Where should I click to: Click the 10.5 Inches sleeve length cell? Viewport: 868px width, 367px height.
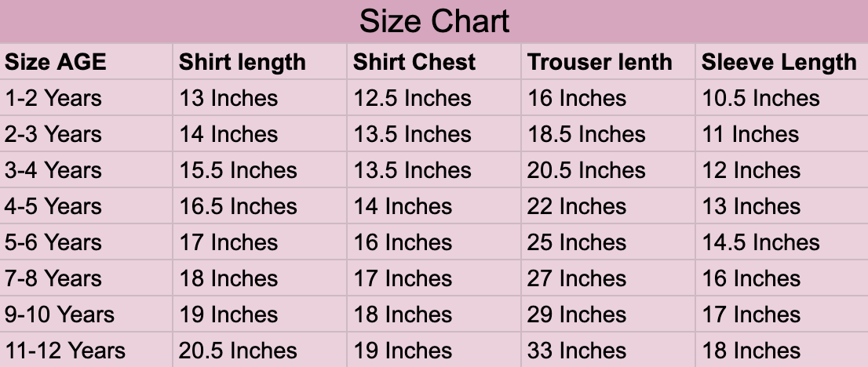pos(760,99)
